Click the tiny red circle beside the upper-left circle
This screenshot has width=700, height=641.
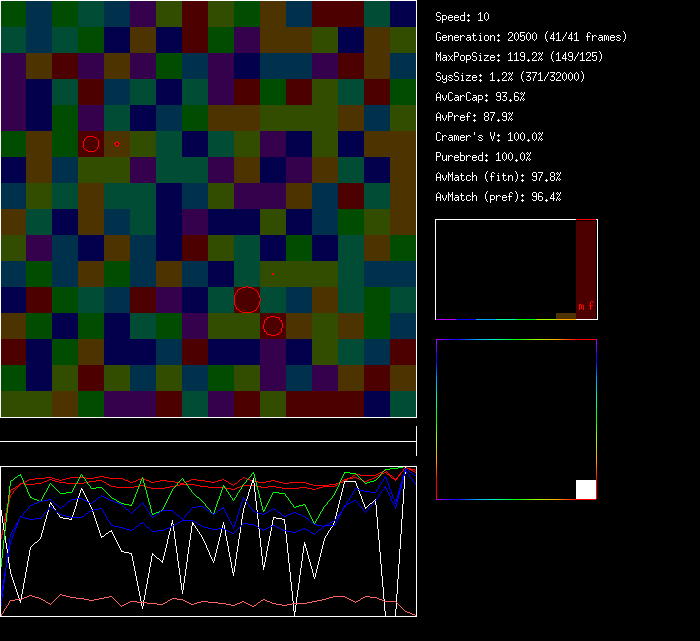[117, 144]
